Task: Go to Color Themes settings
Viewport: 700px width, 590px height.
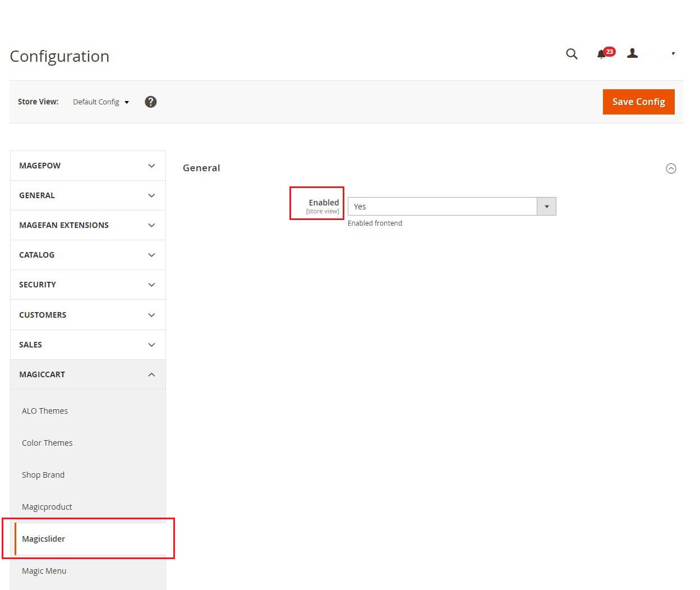Action: click(x=47, y=443)
